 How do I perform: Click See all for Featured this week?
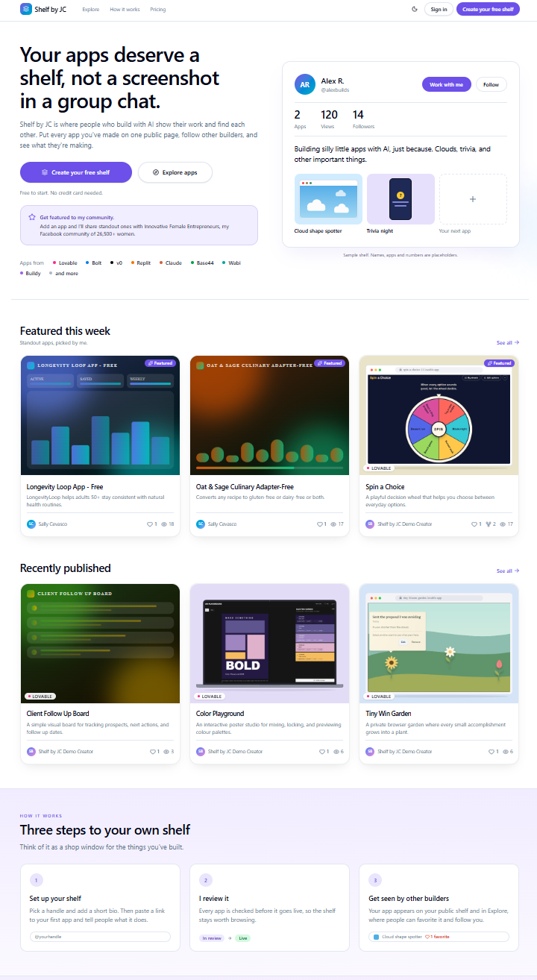508,342
